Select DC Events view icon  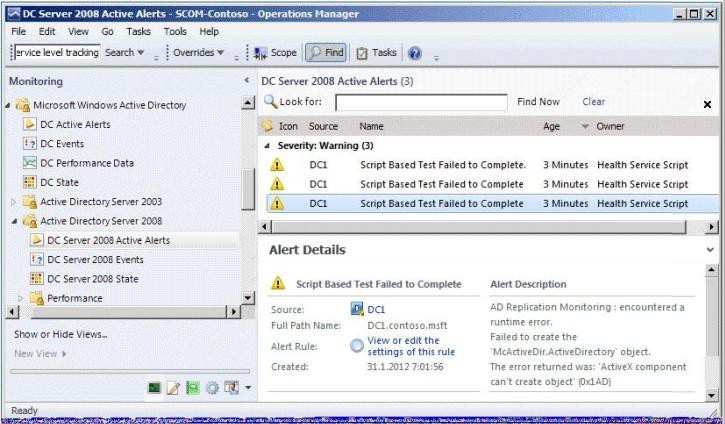(x=30, y=143)
